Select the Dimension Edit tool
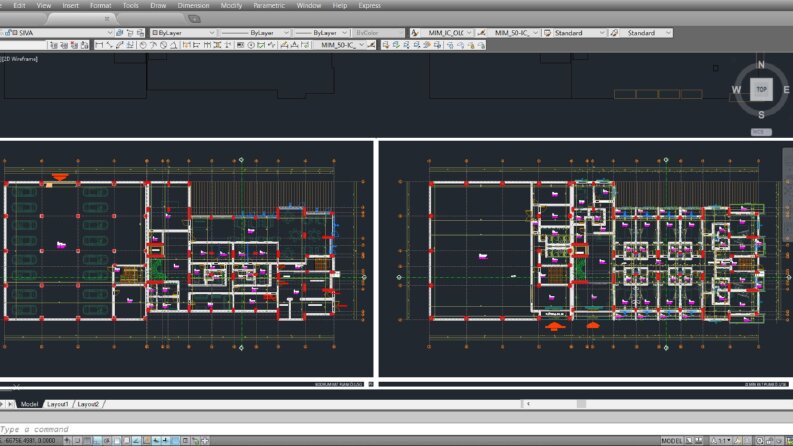This screenshot has width=793, height=446. [284, 45]
